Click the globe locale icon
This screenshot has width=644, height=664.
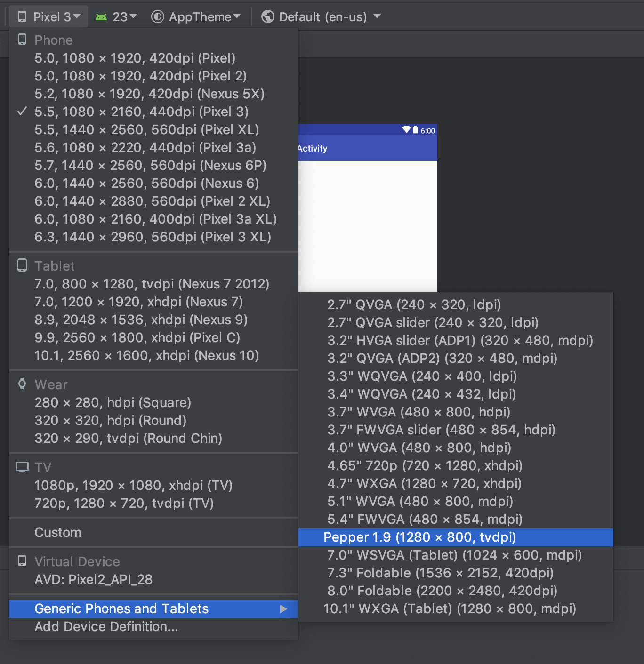pyautogui.click(x=268, y=17)
